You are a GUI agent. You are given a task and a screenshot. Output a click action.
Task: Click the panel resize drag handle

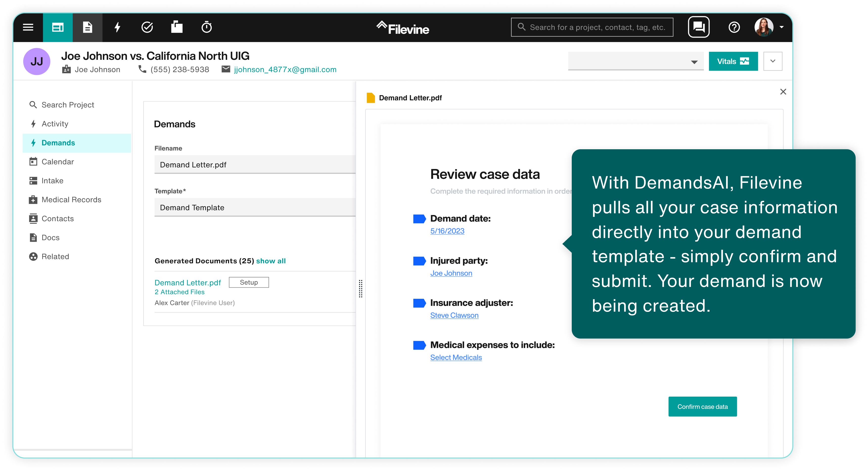click(361, 289)
